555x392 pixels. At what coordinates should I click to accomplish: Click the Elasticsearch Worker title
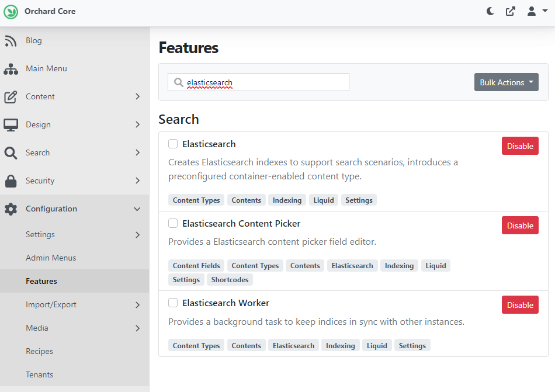tap(226, 303)
